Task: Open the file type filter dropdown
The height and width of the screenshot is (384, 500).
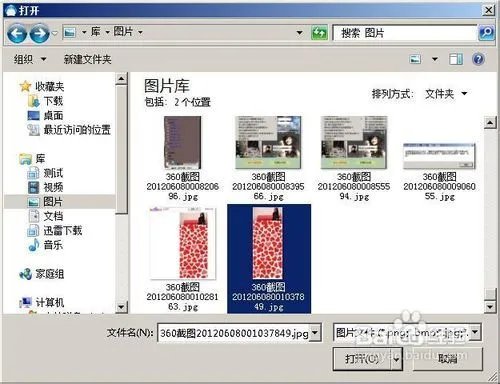Action: click(475, 332)
